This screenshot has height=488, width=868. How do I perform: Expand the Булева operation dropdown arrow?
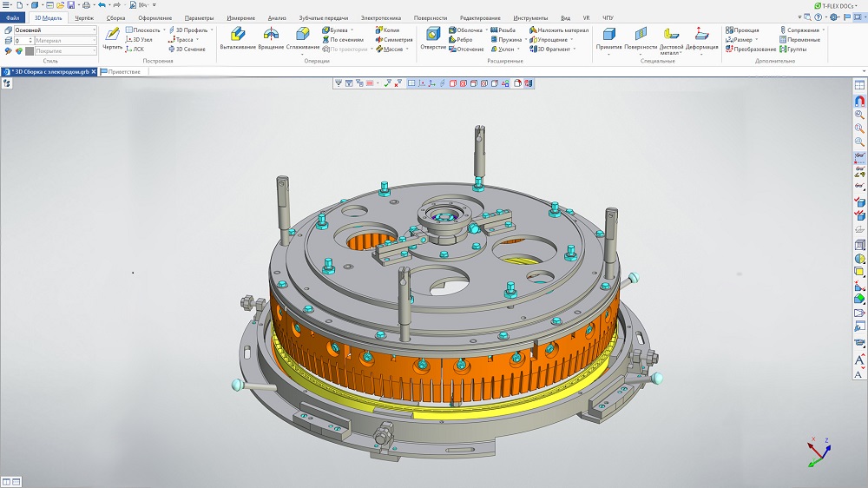click(x=352, y=30)
